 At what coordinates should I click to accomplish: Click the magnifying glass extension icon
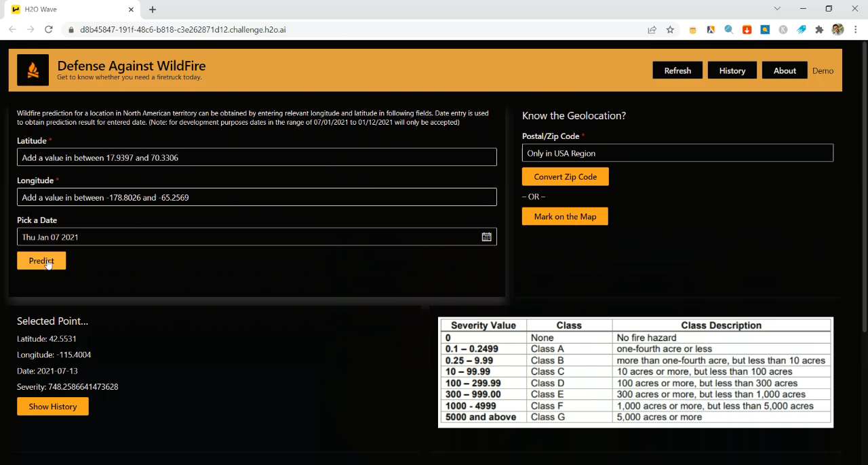click(729, 30)
